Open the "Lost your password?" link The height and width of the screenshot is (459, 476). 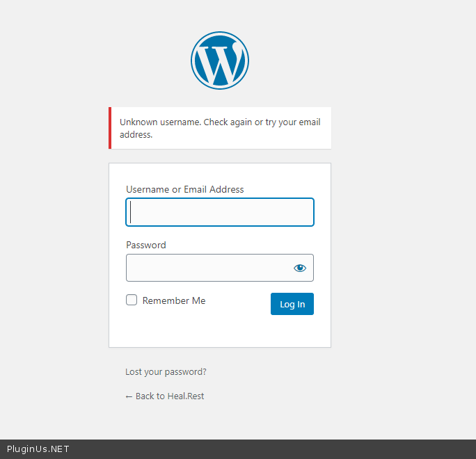[x=166, y=372]
